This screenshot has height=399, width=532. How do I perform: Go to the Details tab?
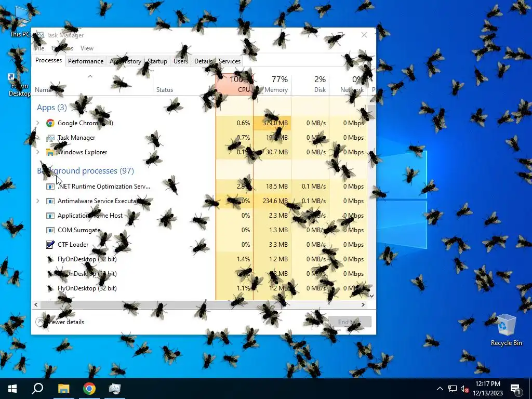point(203,61)
